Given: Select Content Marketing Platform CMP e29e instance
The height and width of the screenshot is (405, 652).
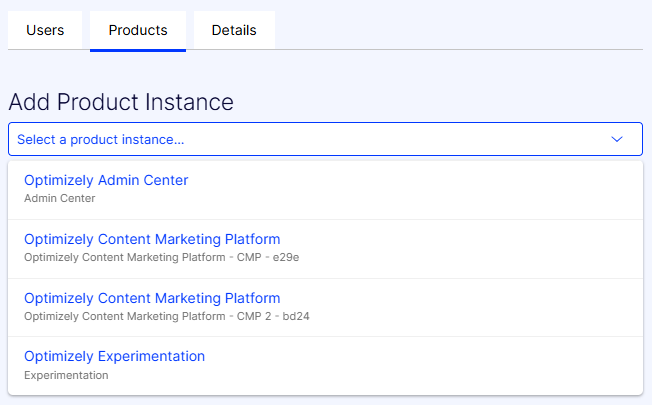Looking at the screenshot, I should [325, 249].
